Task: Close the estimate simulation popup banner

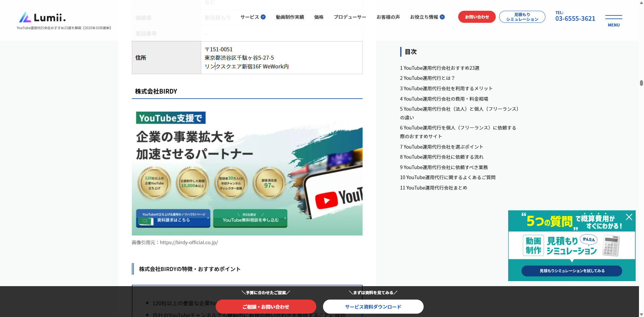Action: (x=629, y=217)
